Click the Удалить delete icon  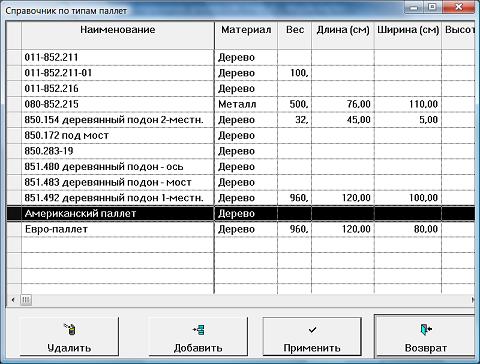[70, 329]
